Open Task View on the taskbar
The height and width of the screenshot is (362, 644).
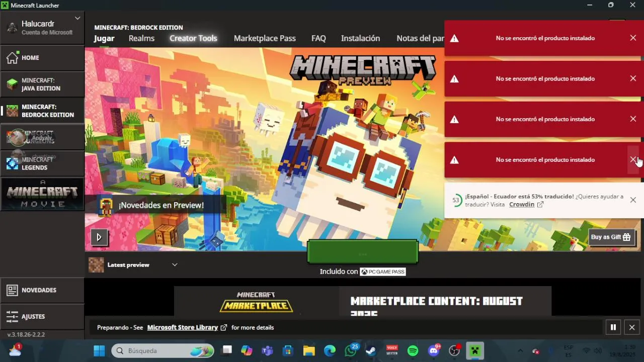click(227, 350)
